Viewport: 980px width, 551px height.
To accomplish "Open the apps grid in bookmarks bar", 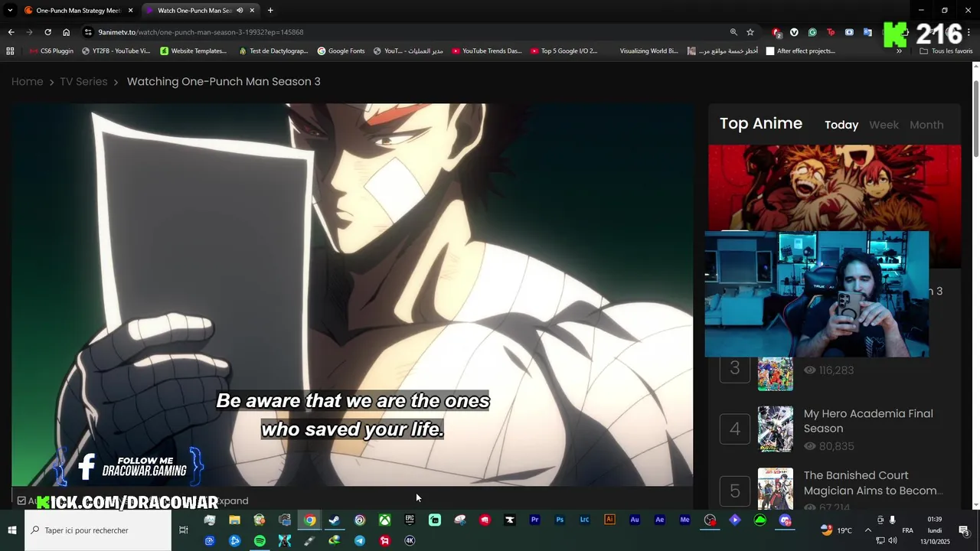I will pos(10,51).
